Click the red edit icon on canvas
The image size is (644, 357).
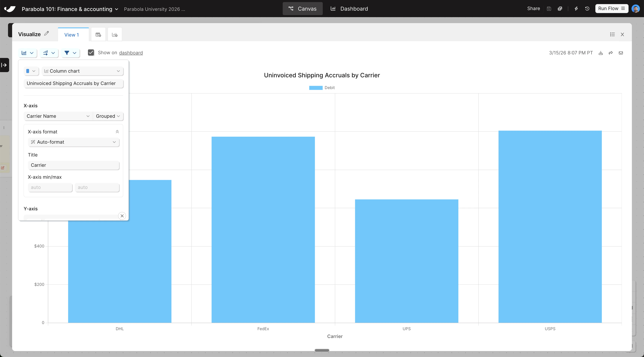(3, 168)
